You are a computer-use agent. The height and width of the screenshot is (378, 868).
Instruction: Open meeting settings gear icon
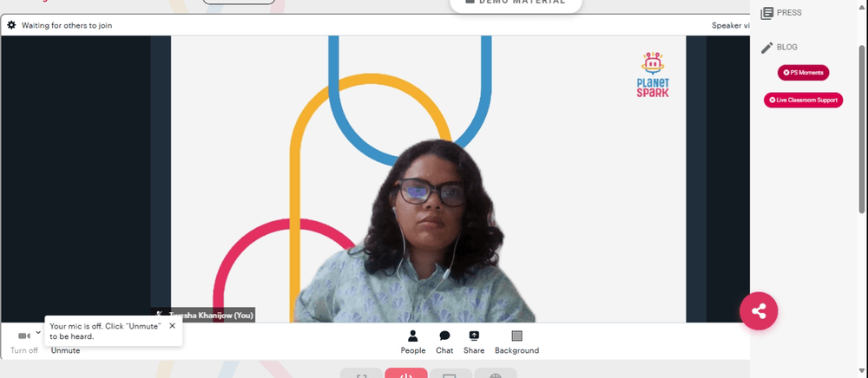(x=11, y=25)
